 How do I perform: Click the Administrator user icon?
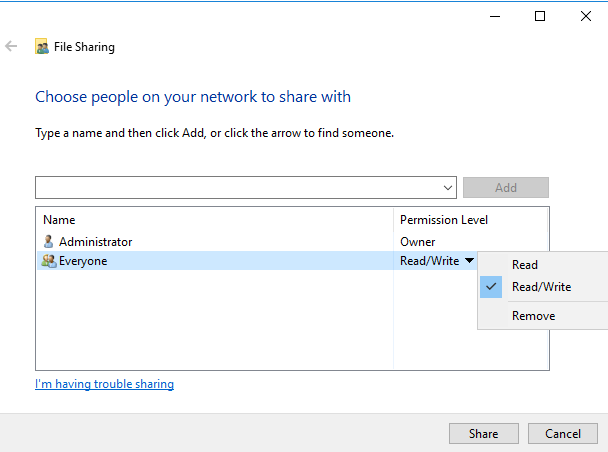[x=48, y=242]
